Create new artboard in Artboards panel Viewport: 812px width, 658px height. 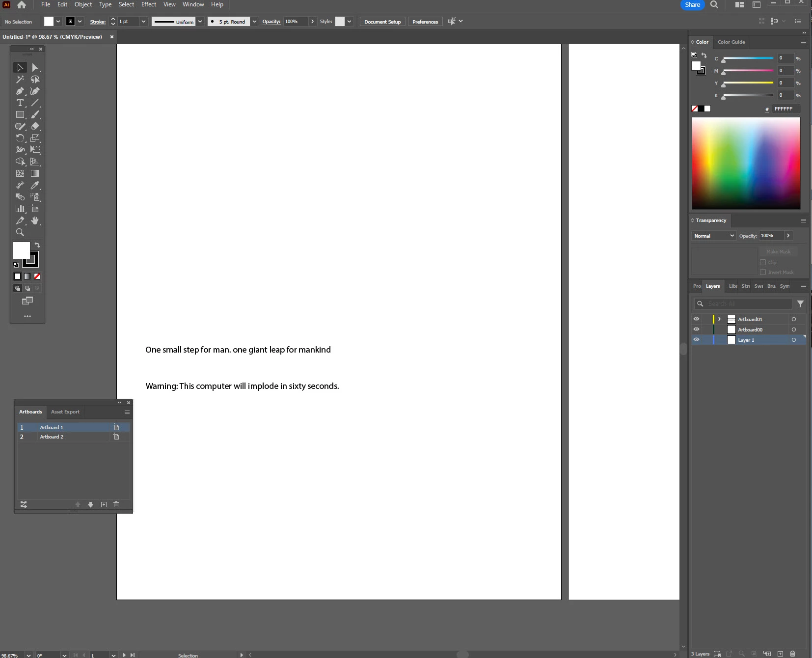click(x=104, y=504)
